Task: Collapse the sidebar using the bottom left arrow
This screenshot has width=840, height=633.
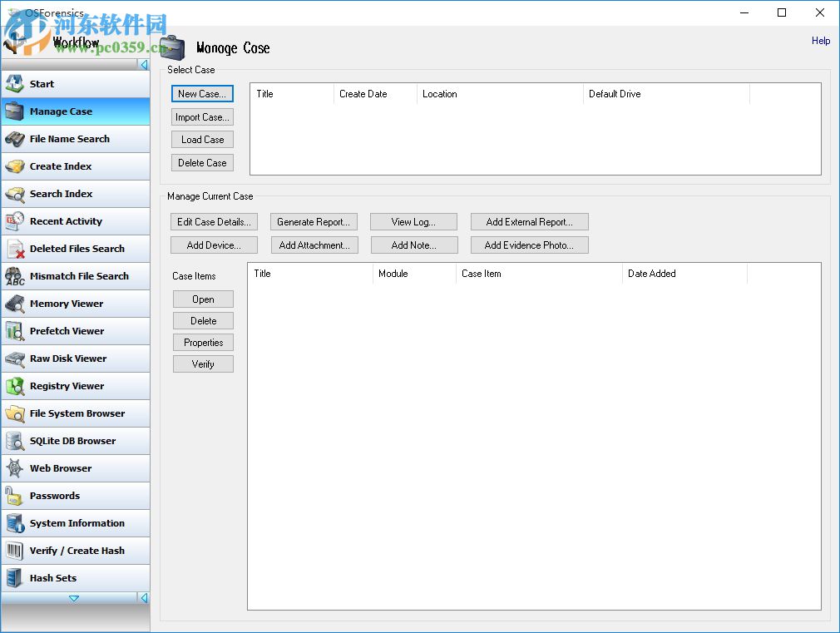Action: coord(144,598)
